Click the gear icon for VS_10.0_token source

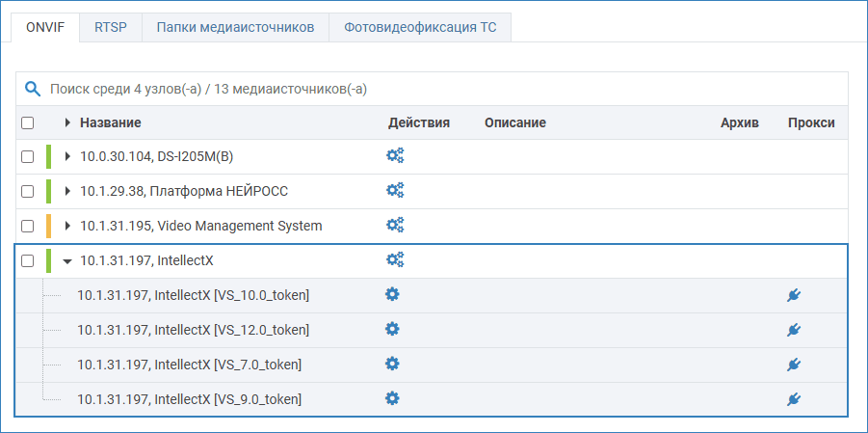[392, 294]
